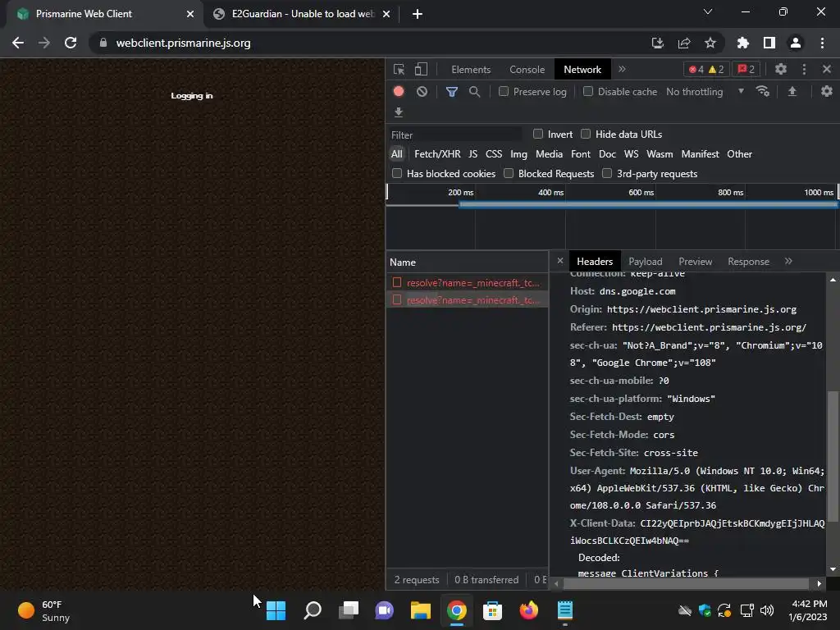Viewport: 840px width, 630px height.
Task: Check the Invert filter checkbox
Action: pyautogui.click(x=538, y=134)
